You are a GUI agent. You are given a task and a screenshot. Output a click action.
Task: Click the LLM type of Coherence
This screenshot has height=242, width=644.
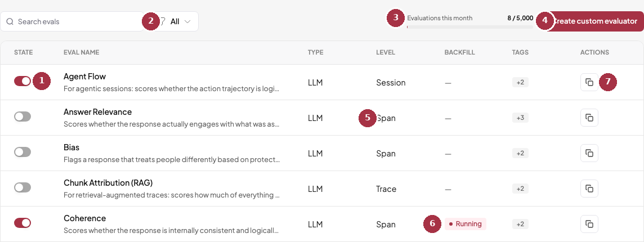coord(315,225)
